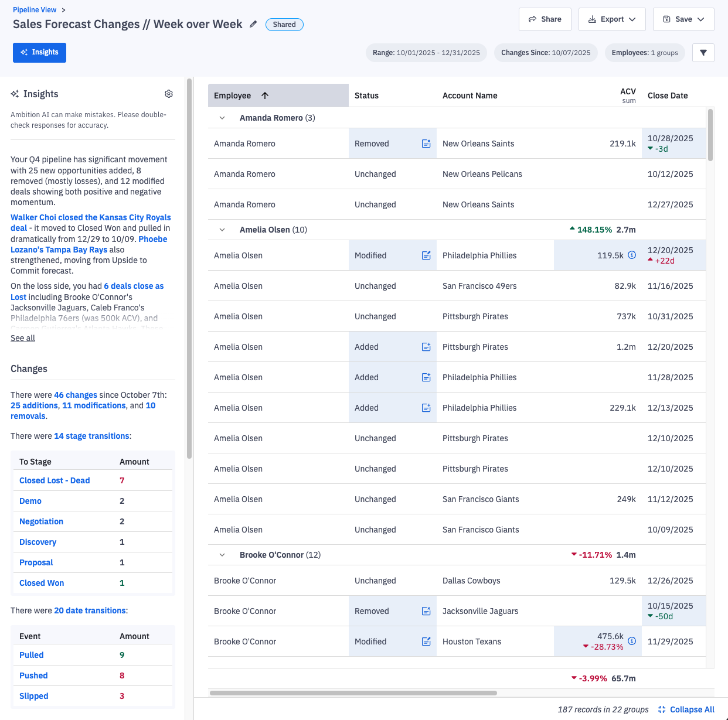Image resolution: width=728 pixels, height=720 pixels.
Task: Select the Closed Won stage link
Action: tap(42, 583)
